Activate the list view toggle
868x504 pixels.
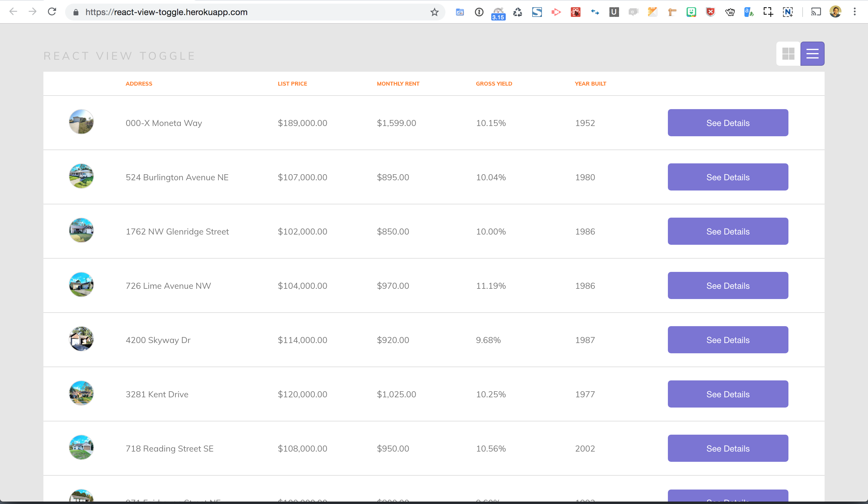point(812,54)
